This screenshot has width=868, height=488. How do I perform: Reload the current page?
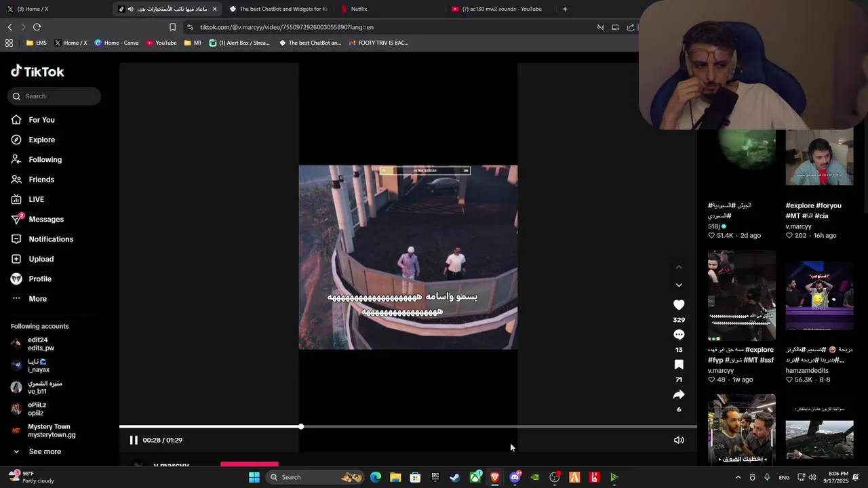[37, 27]
